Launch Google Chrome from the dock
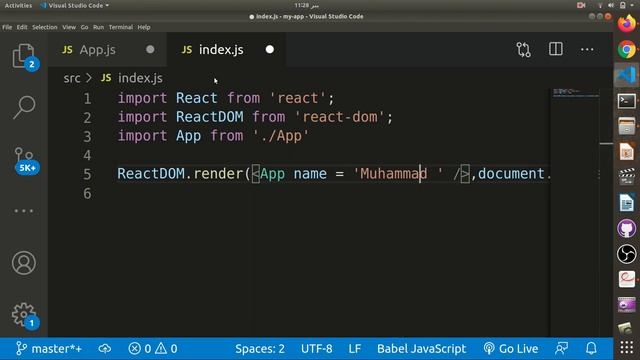Image resolution: width=640 pixels, height=360 pixels. [627, 49]
